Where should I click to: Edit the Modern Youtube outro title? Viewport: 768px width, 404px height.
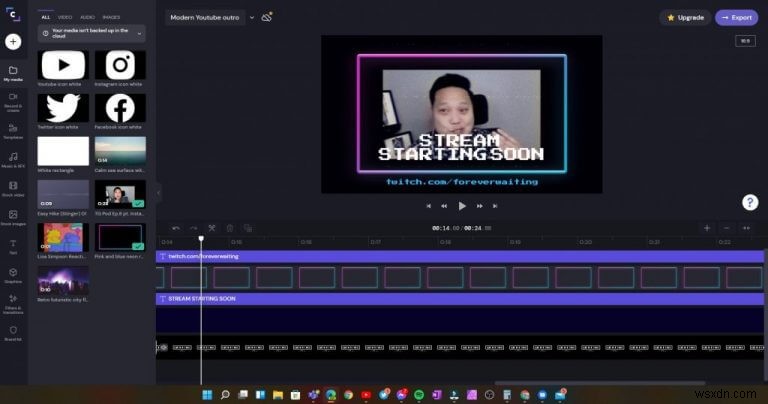tap(205, 18)
